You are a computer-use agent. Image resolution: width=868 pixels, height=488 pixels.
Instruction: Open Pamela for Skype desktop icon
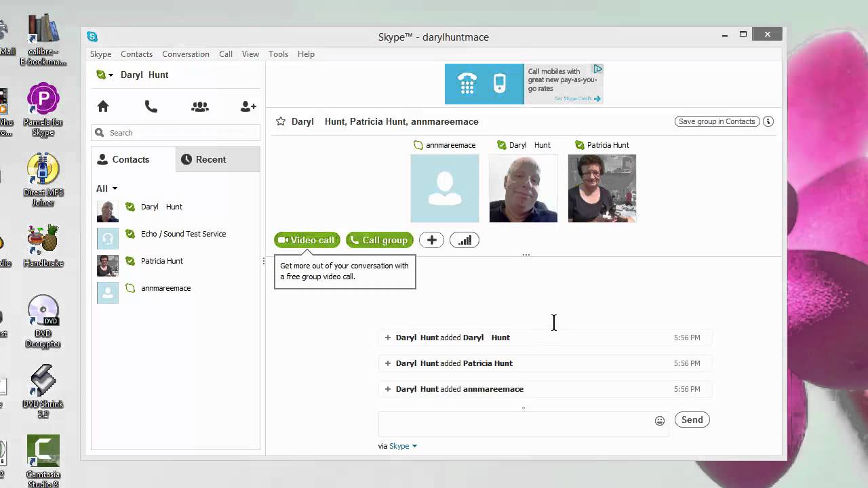pyautogui.click(x=43, y=110)
